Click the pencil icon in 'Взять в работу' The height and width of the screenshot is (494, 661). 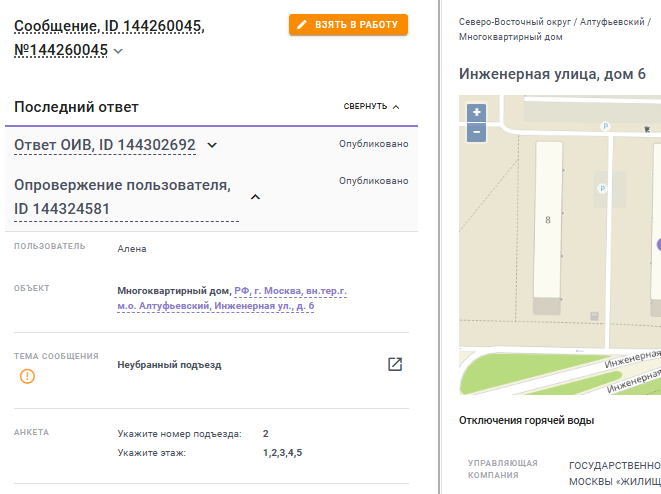coord(302,25)
